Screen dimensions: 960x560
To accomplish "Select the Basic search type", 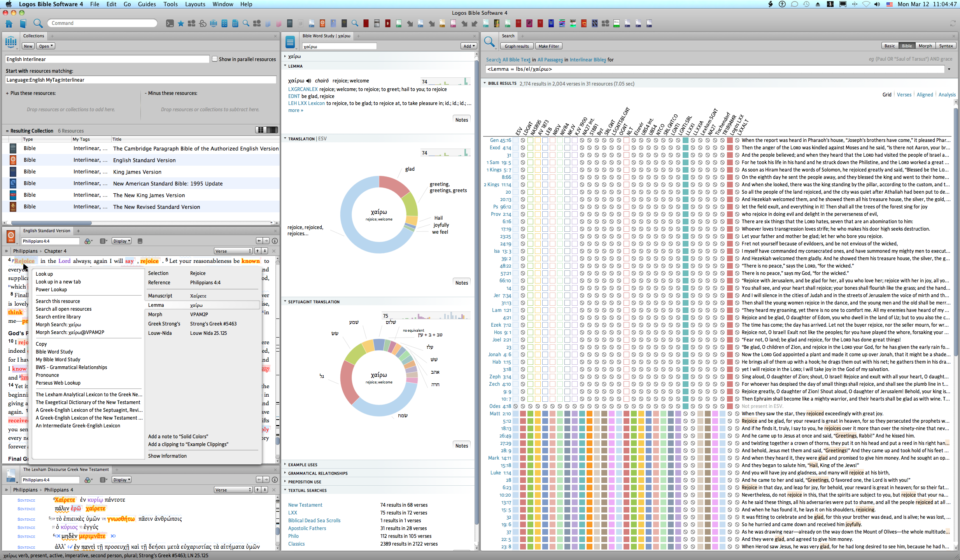I will pyautogui.click(x=890, y=46).
